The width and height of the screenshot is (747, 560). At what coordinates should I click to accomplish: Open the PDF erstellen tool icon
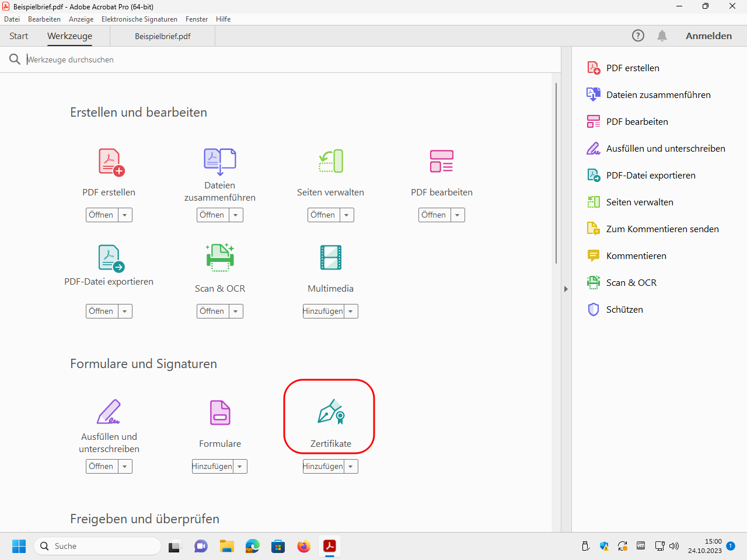point(110,162)
